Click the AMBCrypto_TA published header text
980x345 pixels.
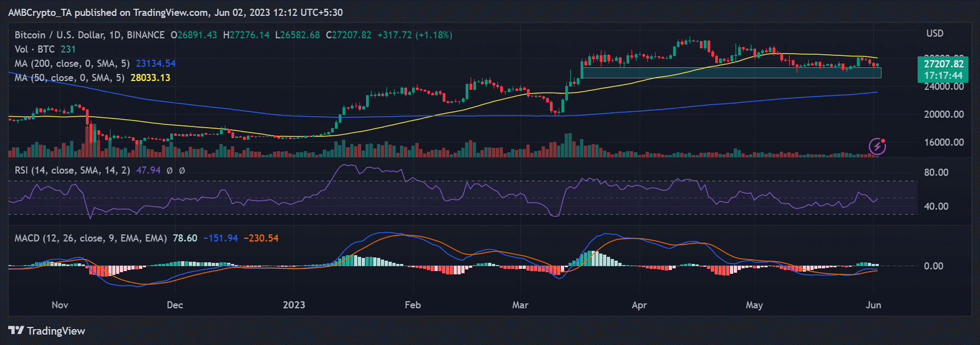pyautogui.click(x=175, y=13)
